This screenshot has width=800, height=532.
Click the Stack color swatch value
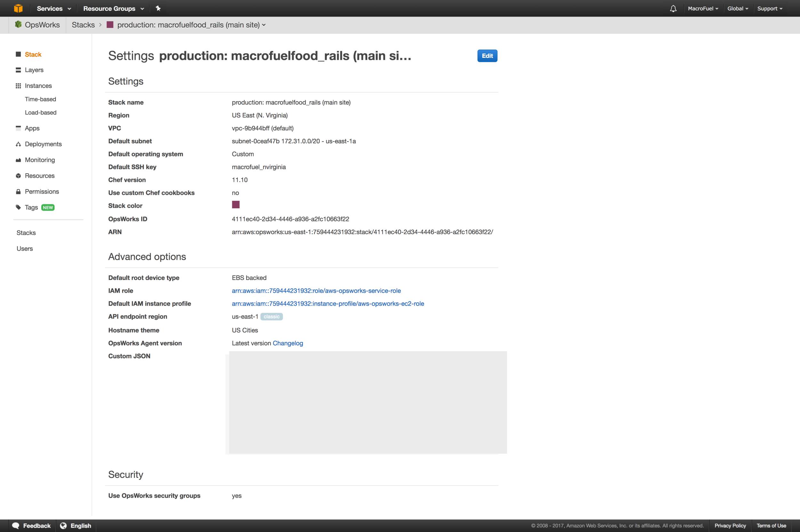[236, 205]
